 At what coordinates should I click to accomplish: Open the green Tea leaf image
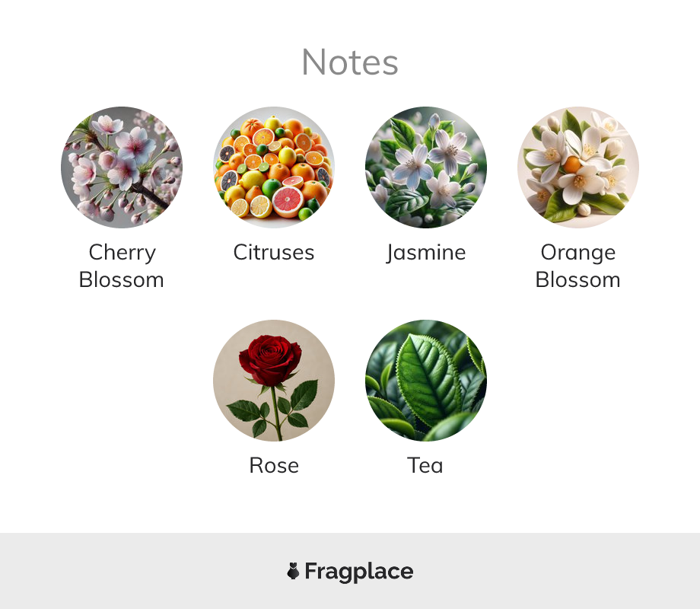(426, 381)
